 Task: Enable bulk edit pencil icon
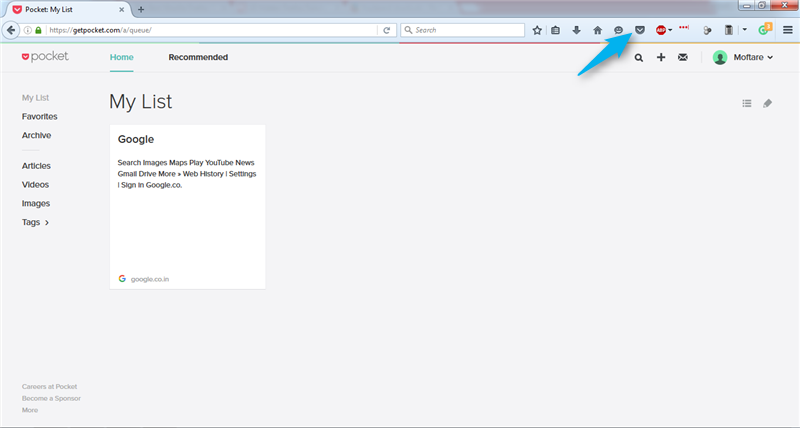pyautogui.click(x=767, y=104)
